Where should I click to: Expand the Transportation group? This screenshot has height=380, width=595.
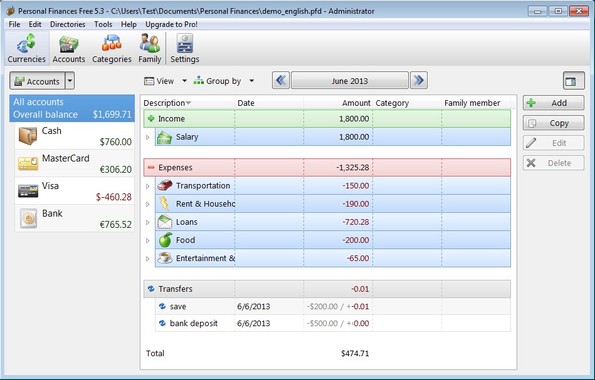(x=148, y=186)
